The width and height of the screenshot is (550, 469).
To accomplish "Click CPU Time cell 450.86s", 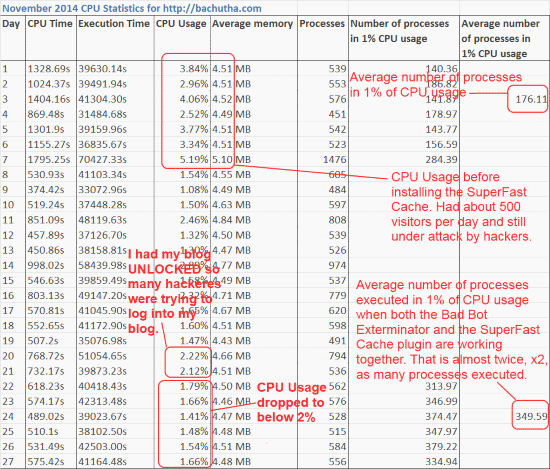I will click(x=46, y=250).
